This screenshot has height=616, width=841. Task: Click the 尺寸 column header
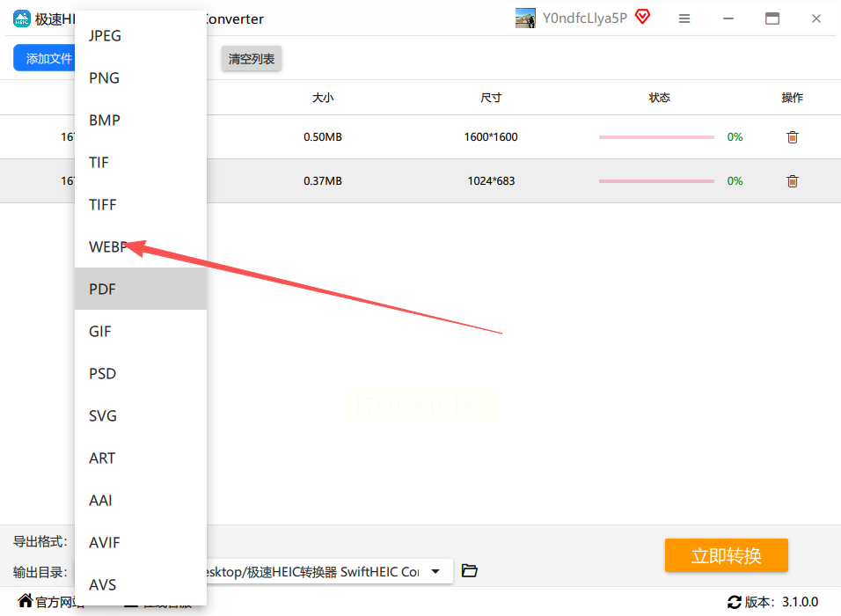click(x=491, y=98)
